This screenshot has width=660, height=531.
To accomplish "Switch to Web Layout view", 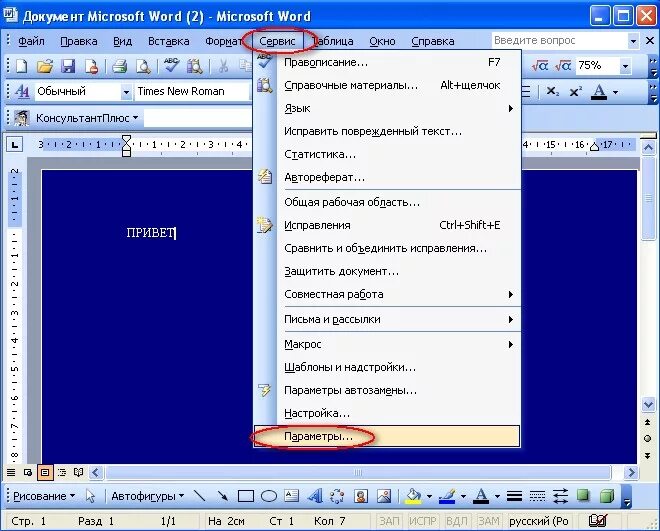I will [x=28, y=473].
